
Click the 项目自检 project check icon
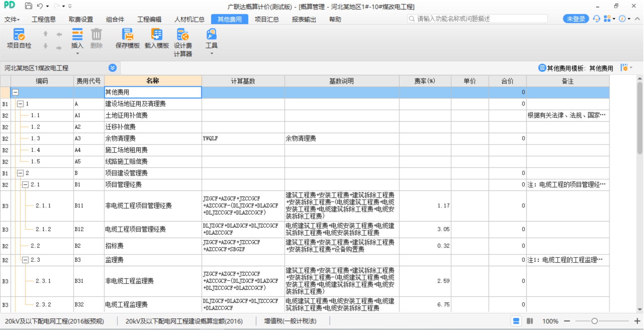pyautogui.click(x=19, y=34)
